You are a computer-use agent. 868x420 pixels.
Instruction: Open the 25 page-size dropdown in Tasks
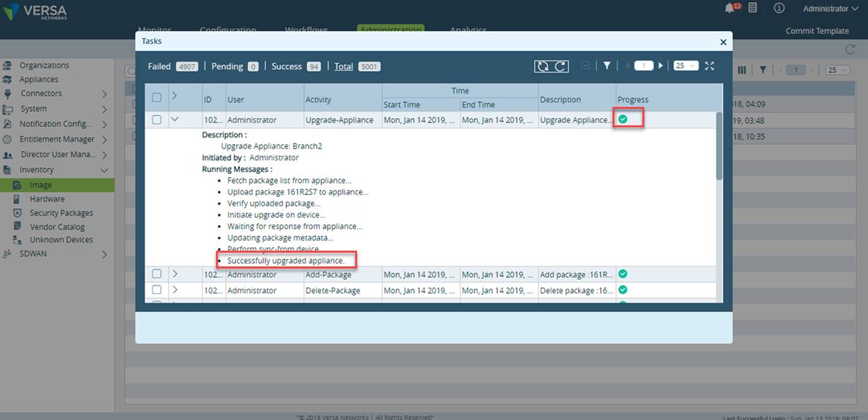[x=685, y=66]
